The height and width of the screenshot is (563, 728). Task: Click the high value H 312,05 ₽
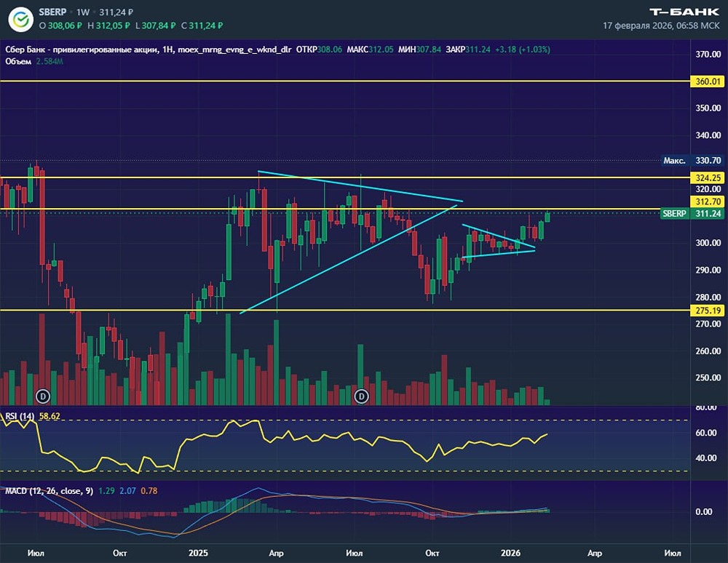coord(108,25)
